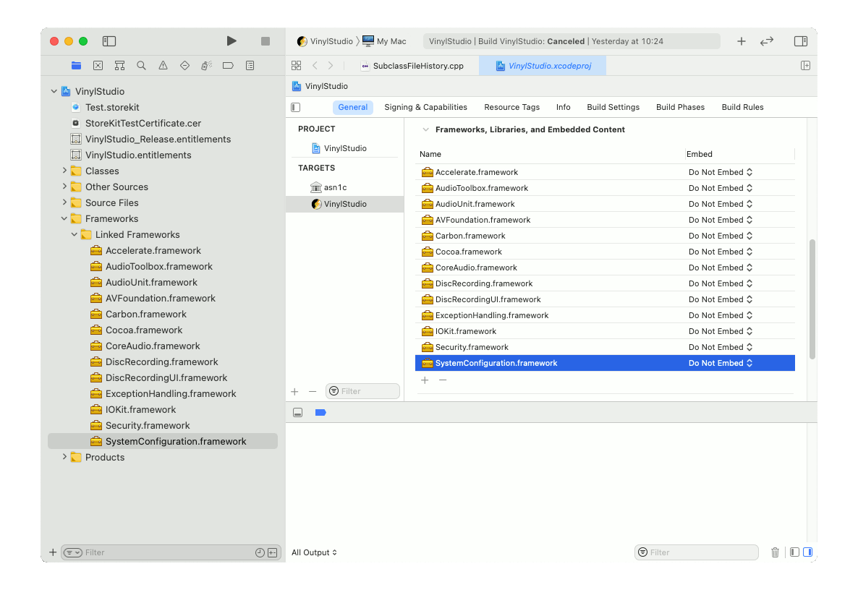Select the VinylStudio.xcodeproj tab

pos(543,66)
